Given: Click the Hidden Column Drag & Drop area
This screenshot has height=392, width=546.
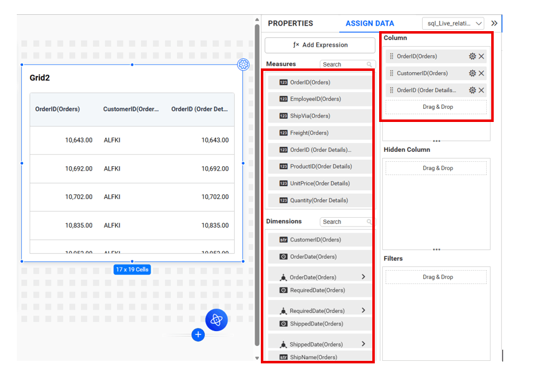Looking at the screenshot, I should click(x=436, y=168).
